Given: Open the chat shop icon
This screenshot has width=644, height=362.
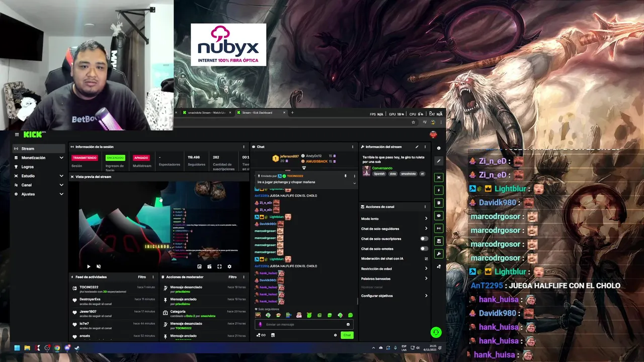Looking at the screenshot, I should point(273,335).
